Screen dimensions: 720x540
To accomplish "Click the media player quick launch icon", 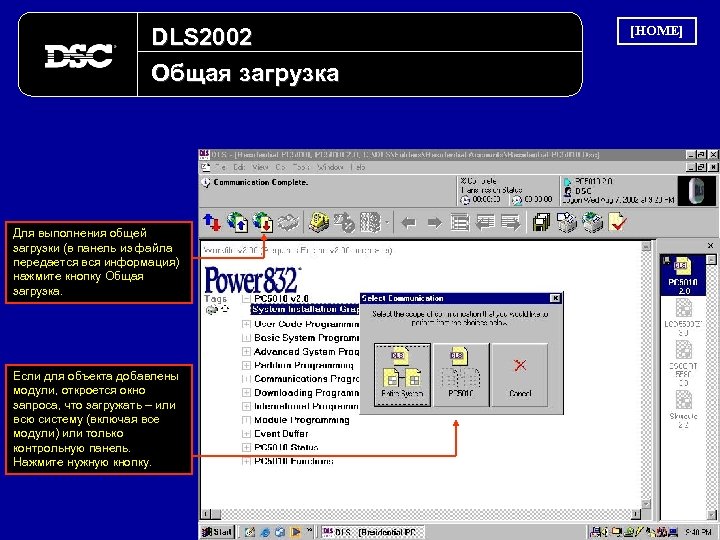I will (295, 532).
